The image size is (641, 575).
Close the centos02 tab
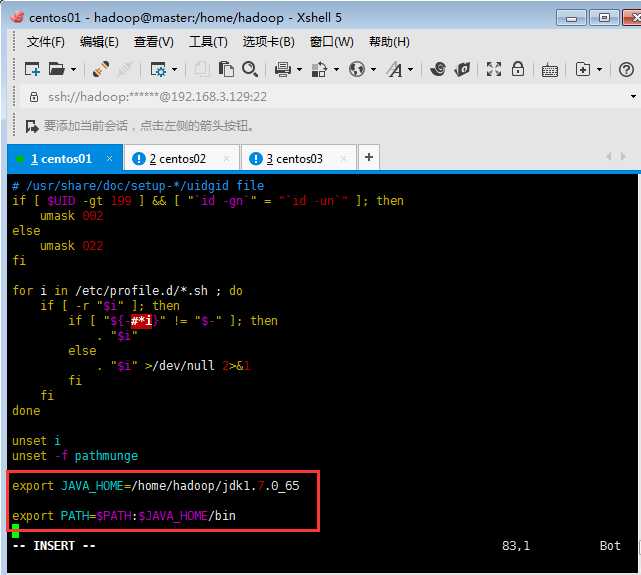[226, 158]
